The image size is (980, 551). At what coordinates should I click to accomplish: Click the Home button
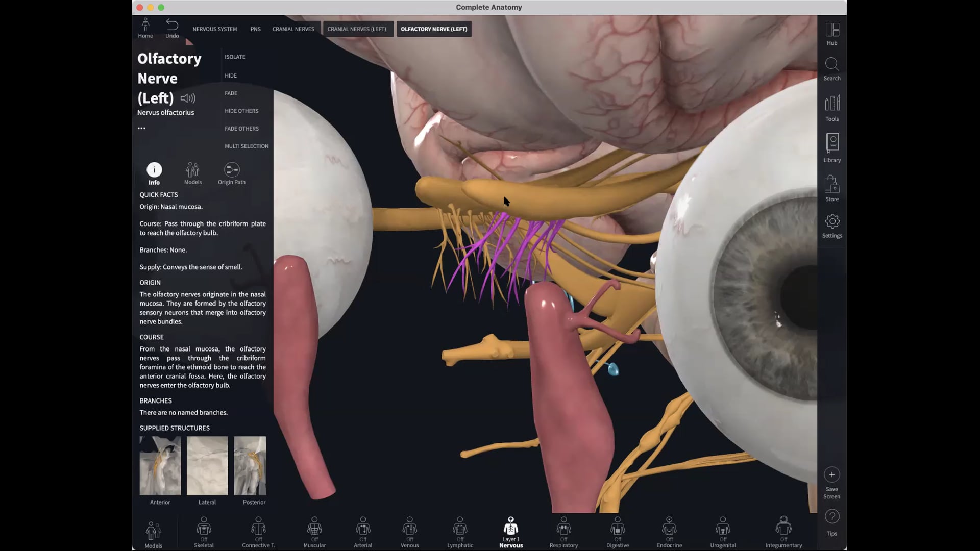145,28
